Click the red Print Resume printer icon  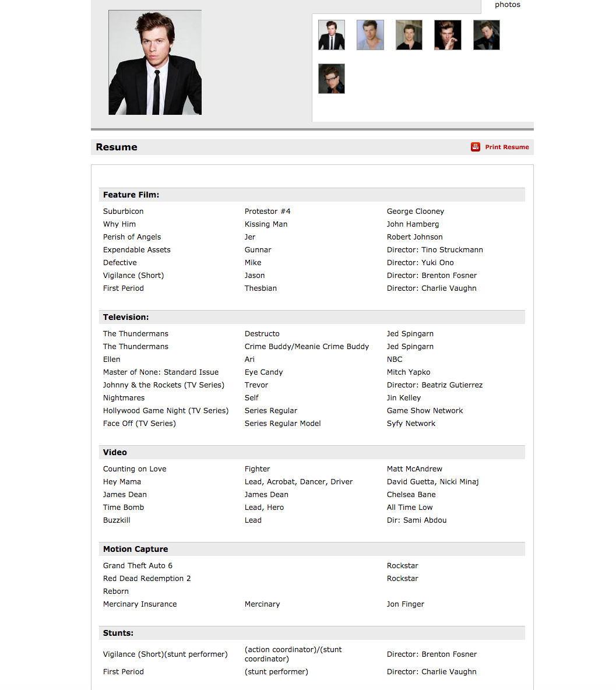point(476,147)
